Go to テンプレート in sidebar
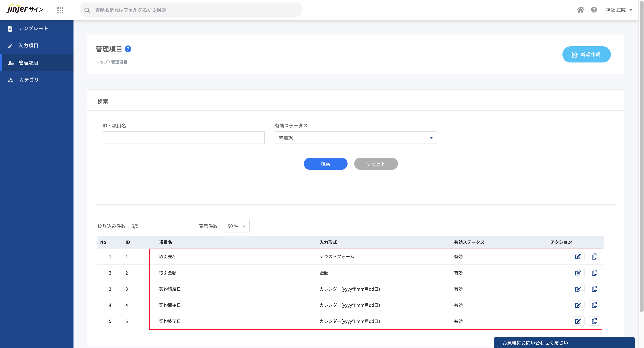The height and width of the screenshot is (348, 644). (33, 28)
